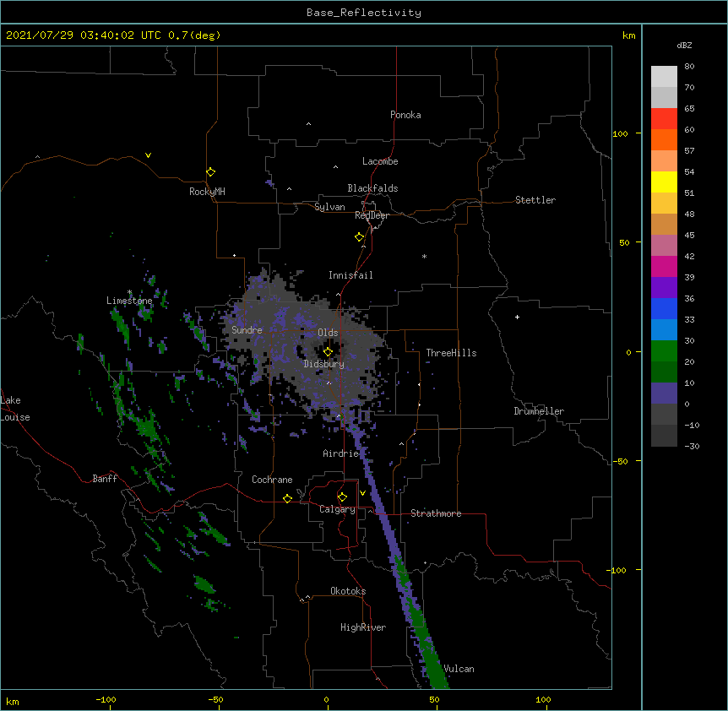Click the Airdrie town label
The image size is (728, 711).
pos(341,453)
